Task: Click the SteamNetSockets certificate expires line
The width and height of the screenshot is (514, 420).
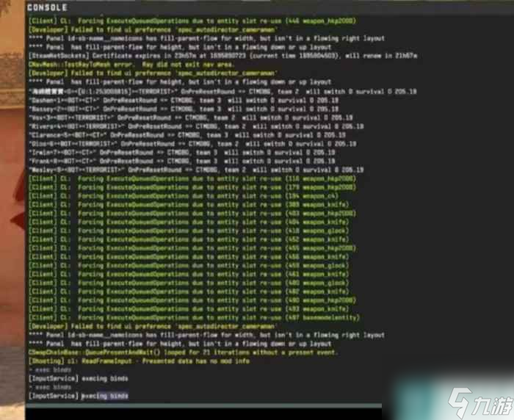Action: click(223, 56)
